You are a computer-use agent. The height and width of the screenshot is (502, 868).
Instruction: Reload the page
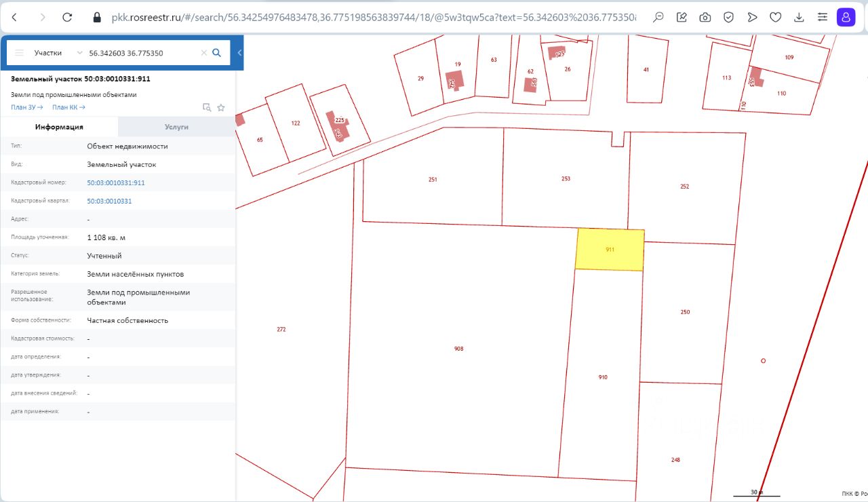pos(66,17)
